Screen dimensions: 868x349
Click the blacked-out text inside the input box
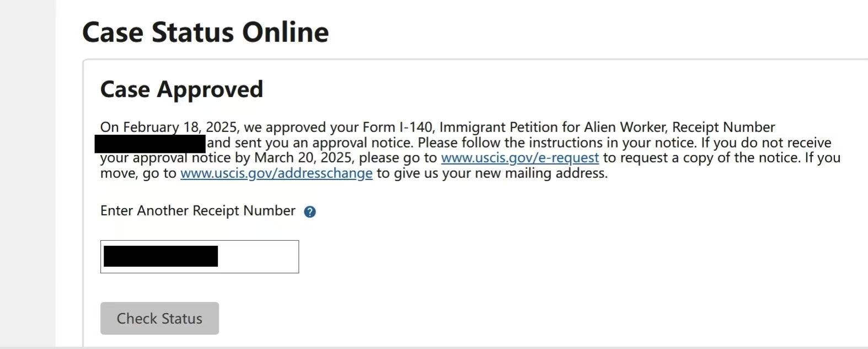point(160,257)
